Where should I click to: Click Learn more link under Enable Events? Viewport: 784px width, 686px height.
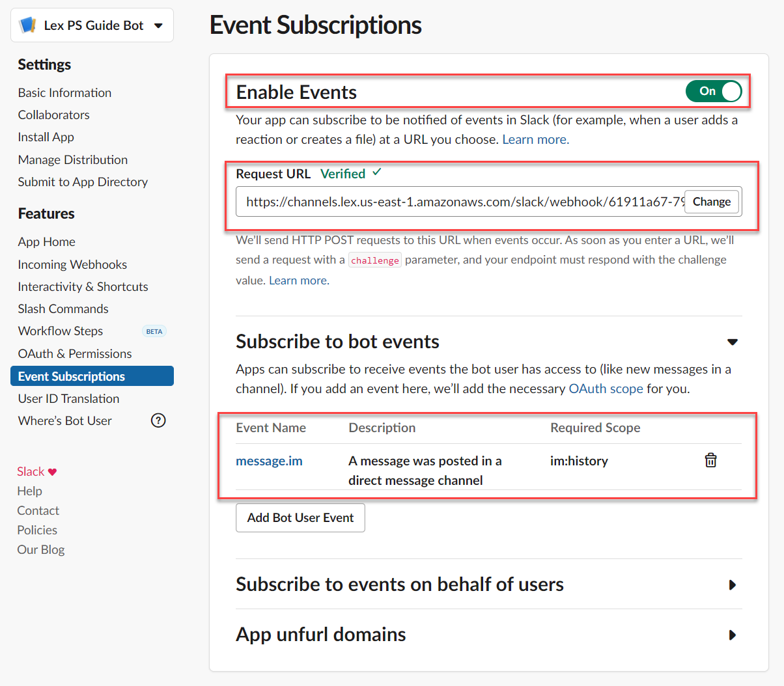coord(535,139)
